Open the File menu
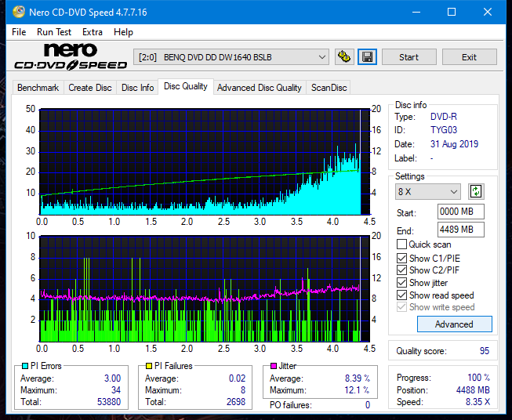This screenshot has height=420, width=512. (x=19, y=32)
